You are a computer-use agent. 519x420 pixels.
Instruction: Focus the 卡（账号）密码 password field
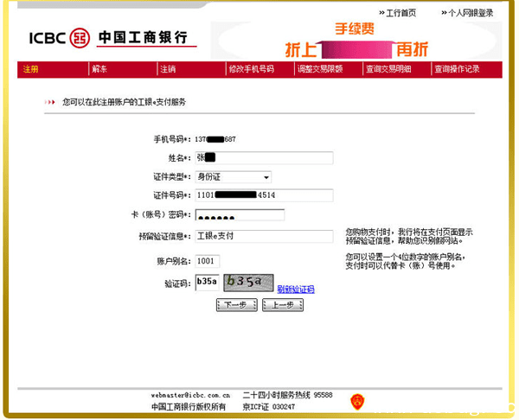coord(240,214)
